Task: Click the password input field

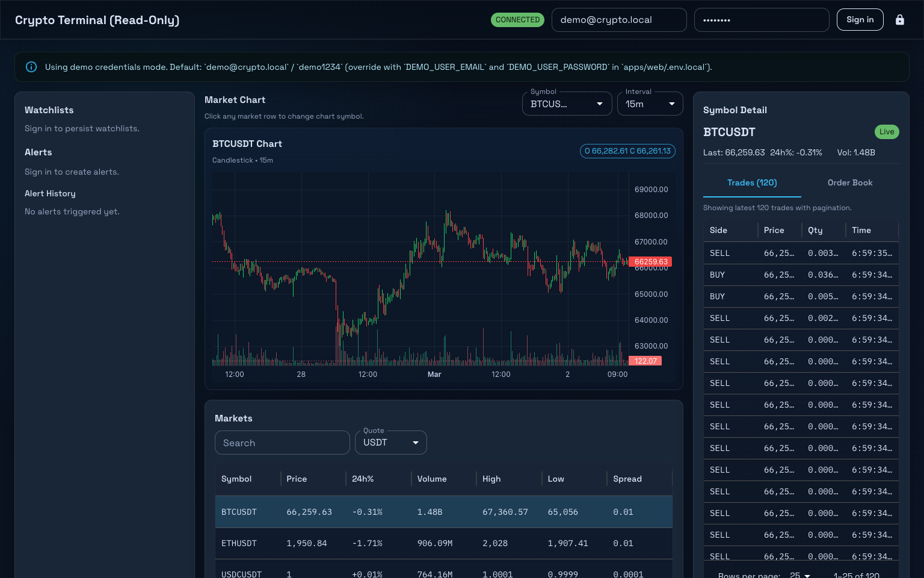Action: point(761,20)
